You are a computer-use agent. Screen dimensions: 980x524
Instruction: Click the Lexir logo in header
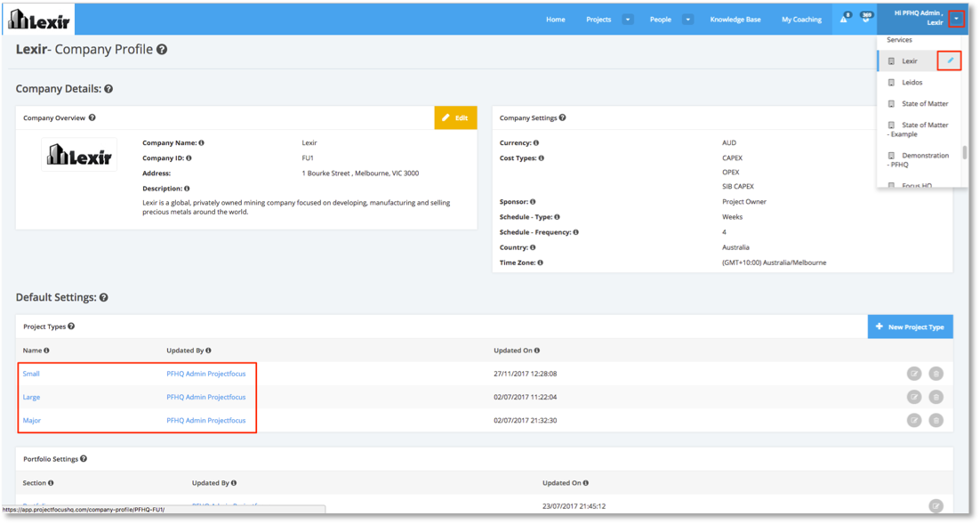coord(39,20)
